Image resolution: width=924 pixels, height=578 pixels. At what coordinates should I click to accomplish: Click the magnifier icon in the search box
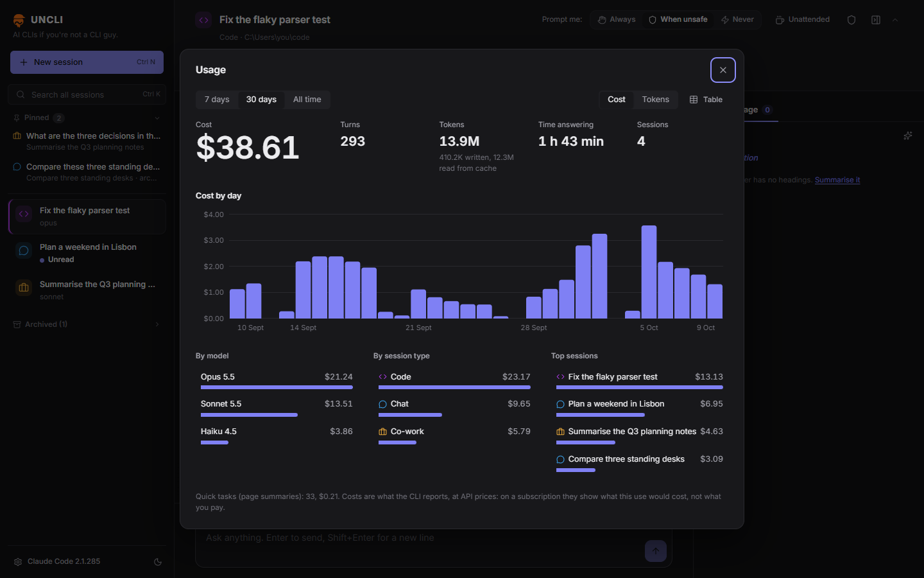pos(21,95)
